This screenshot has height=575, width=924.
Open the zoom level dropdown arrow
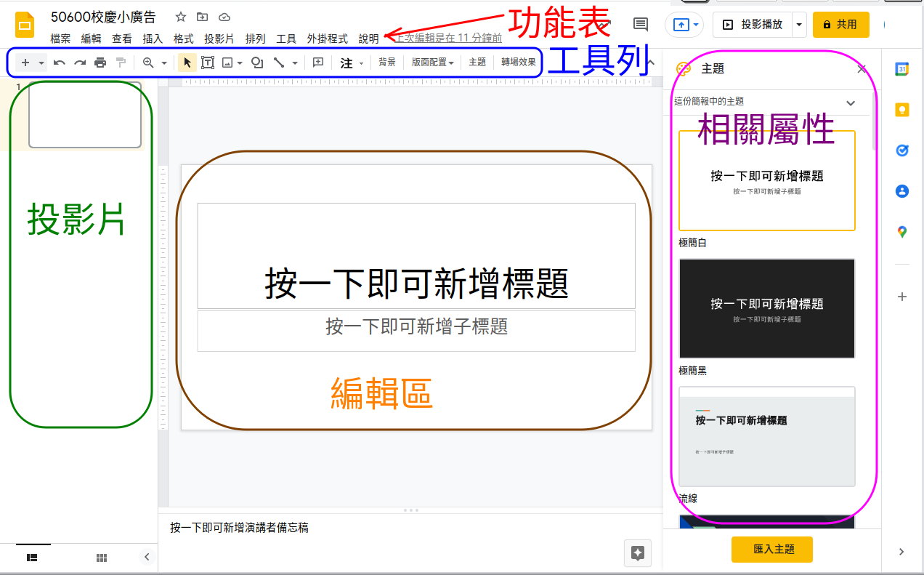[164, 63]
